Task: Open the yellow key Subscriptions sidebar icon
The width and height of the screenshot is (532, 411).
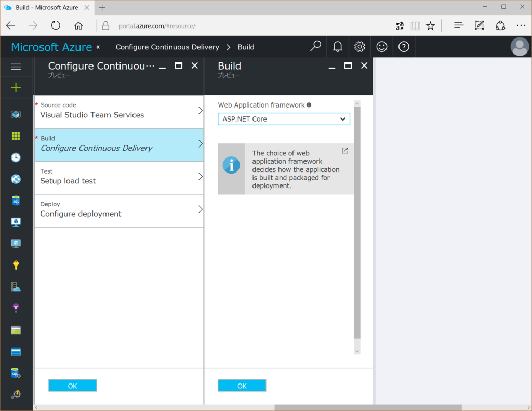Action: pos(16,265)
